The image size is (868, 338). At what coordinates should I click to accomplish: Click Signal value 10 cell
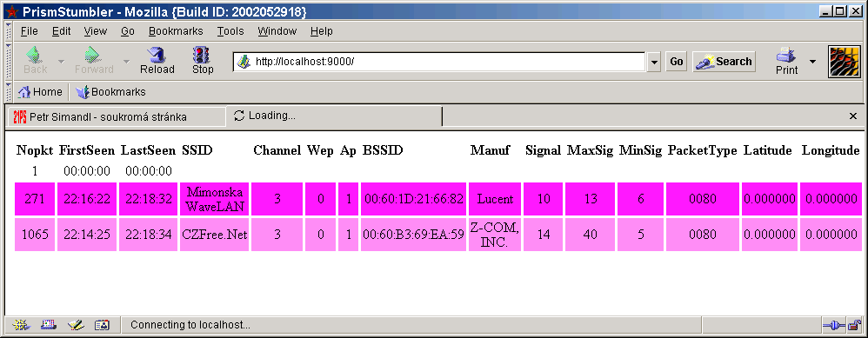coord(543,199)
